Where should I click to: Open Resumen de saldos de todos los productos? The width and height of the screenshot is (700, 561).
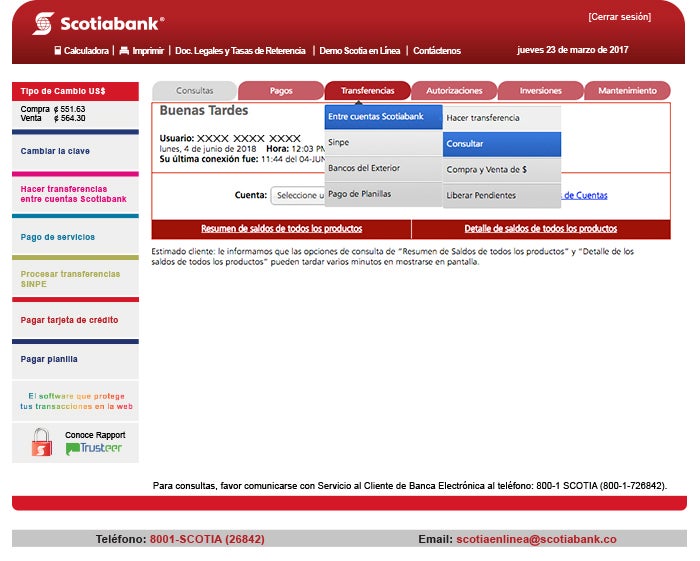click(281, 229)
